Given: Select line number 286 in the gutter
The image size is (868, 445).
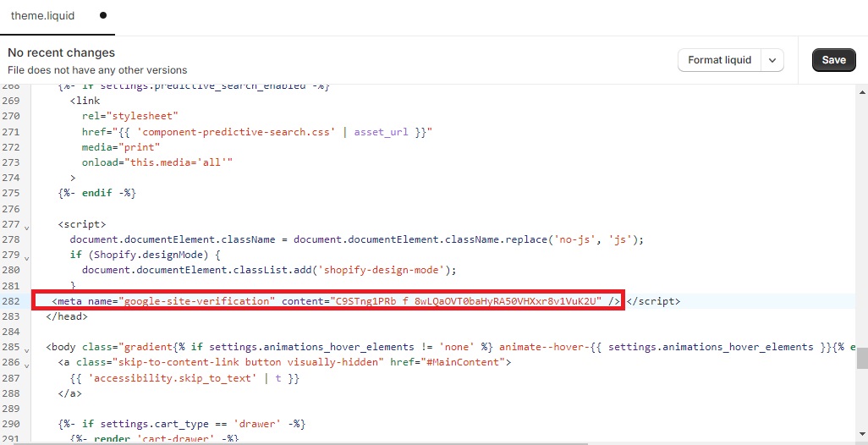Looking at the screenshot, I should (x=11, y=363).
